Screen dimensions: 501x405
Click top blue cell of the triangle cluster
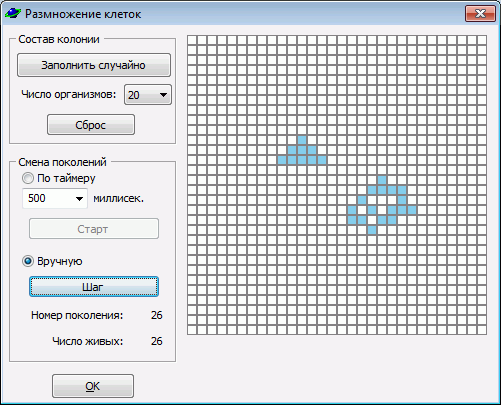tap(302, 140)
